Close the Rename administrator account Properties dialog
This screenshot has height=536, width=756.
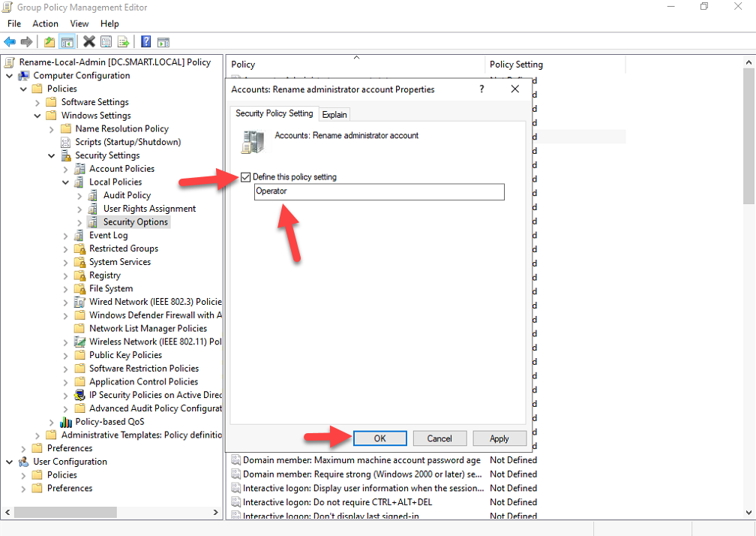pos(515,89)
